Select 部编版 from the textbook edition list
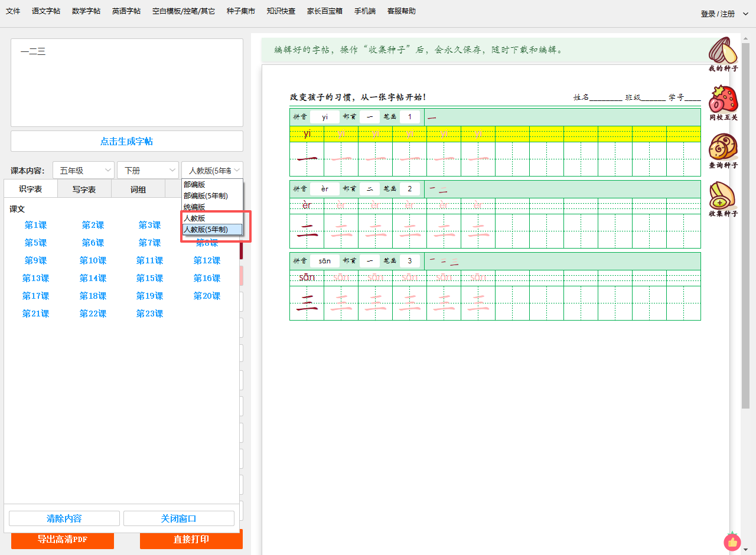756x555 pixels. pyautogui.click(x=194, y=185)
